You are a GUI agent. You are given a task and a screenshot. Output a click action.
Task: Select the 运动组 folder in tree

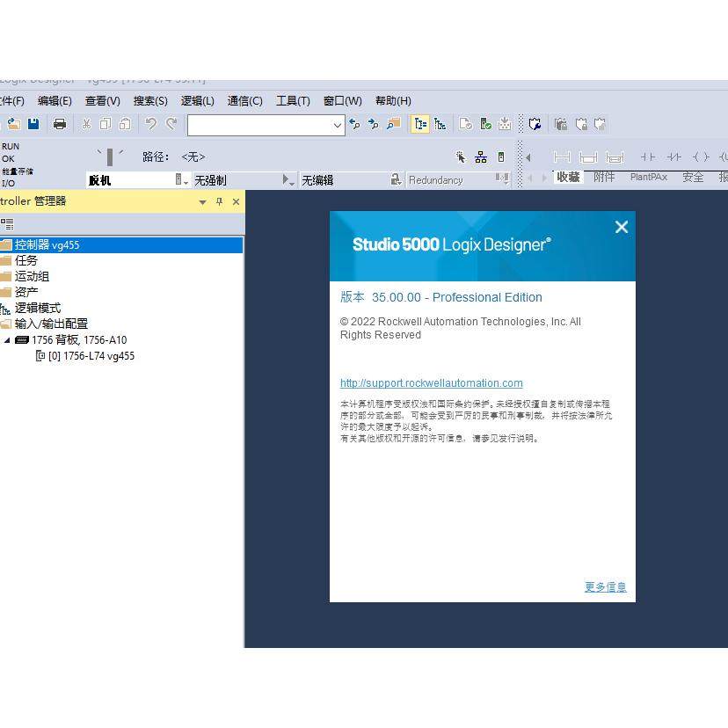coord(32,276)
